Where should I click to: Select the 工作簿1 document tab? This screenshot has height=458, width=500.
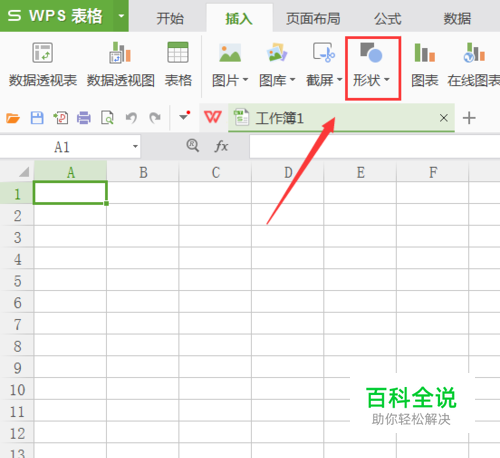[341, 118]
